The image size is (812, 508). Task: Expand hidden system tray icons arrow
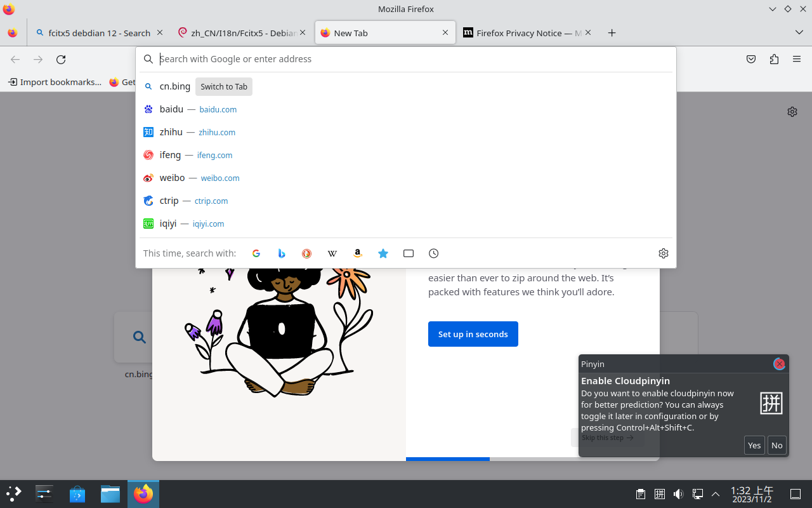point(716,494)
